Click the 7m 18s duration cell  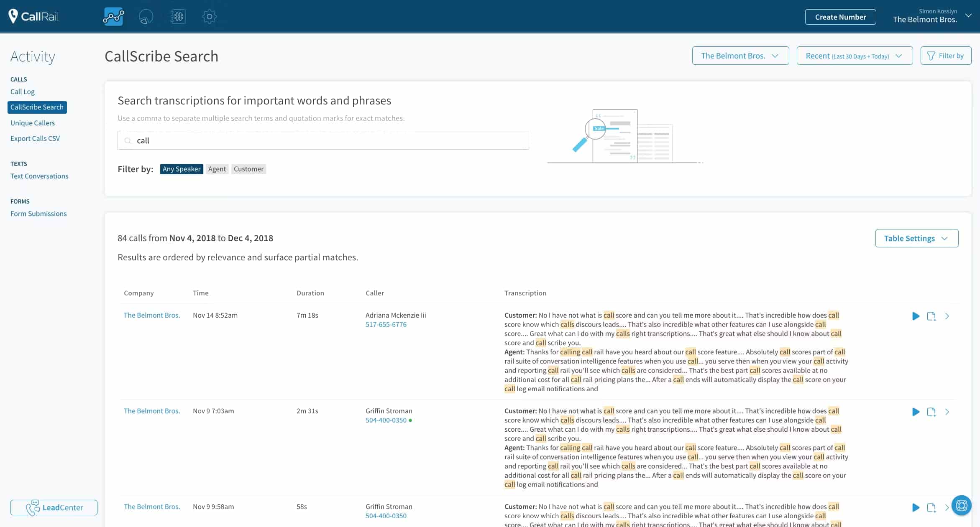307,315
